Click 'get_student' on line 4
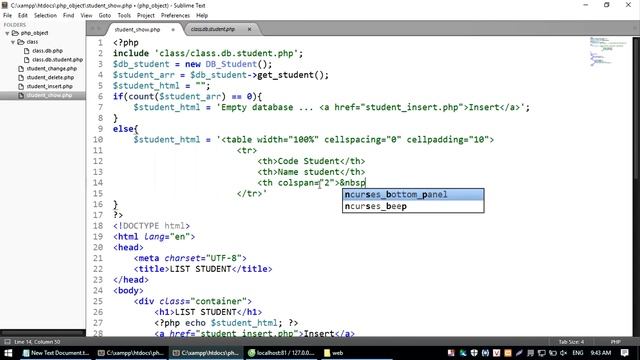Viewport: 640px width, 360px height. coord(285,75)
